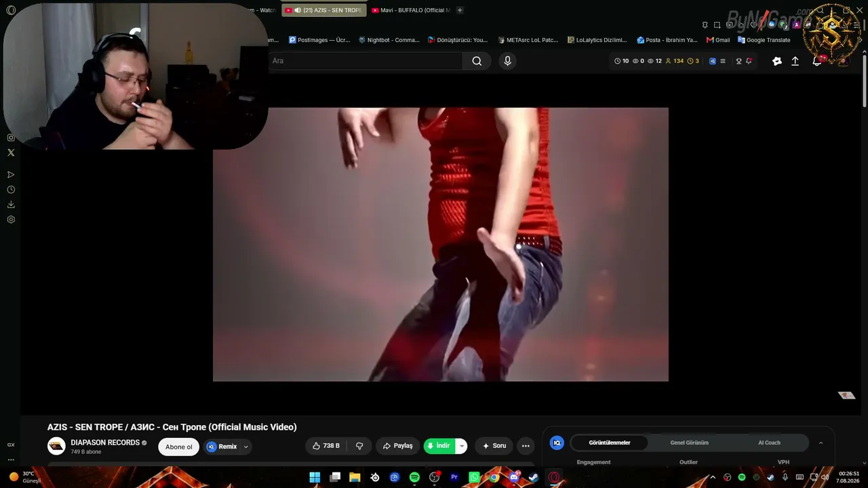Image resolution: width=868 pixels, height=488 pixels.
Task: Open the Opera sidebar player/flow arrow icon
Action: pos(11,175)
